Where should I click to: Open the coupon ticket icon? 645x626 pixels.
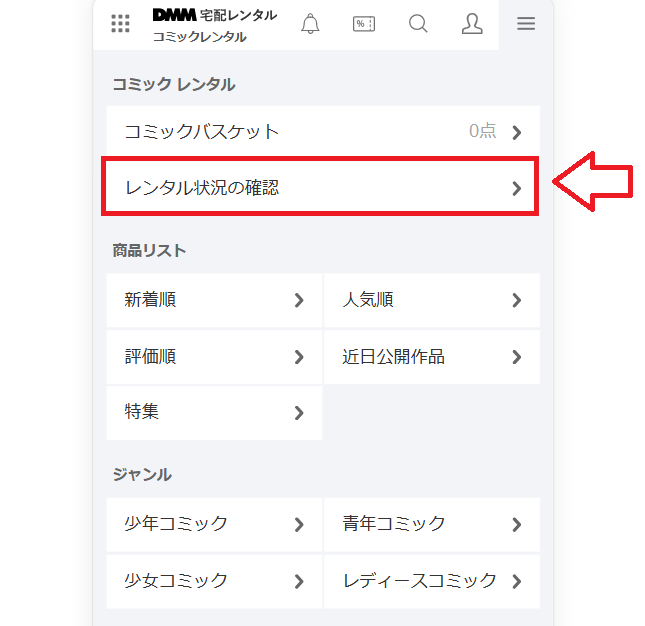tap(364, 24)
